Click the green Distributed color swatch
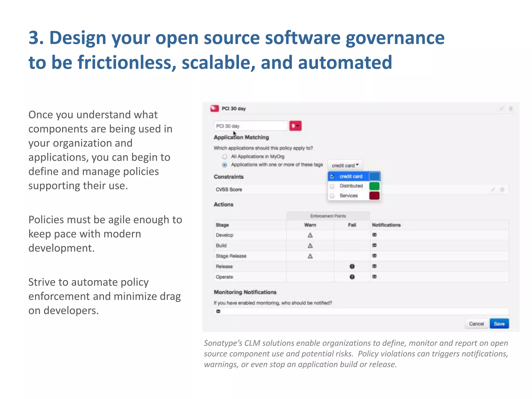Screen dimensions: 532x399 [x=374, y=186]
